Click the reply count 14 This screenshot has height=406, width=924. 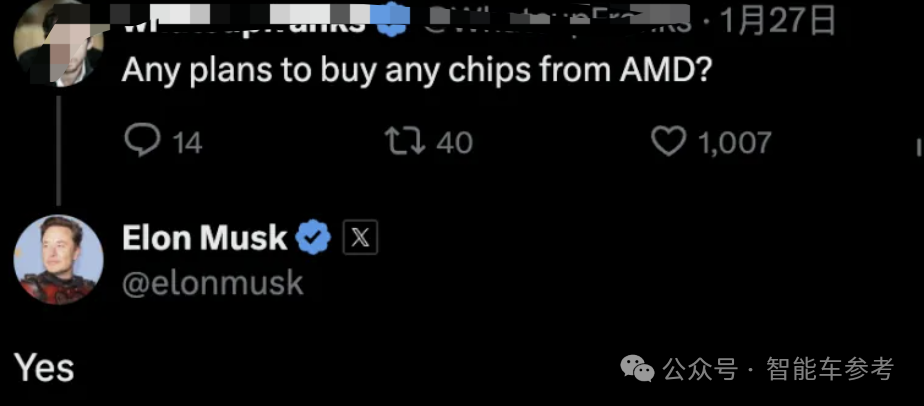click(x=187, y=143)
